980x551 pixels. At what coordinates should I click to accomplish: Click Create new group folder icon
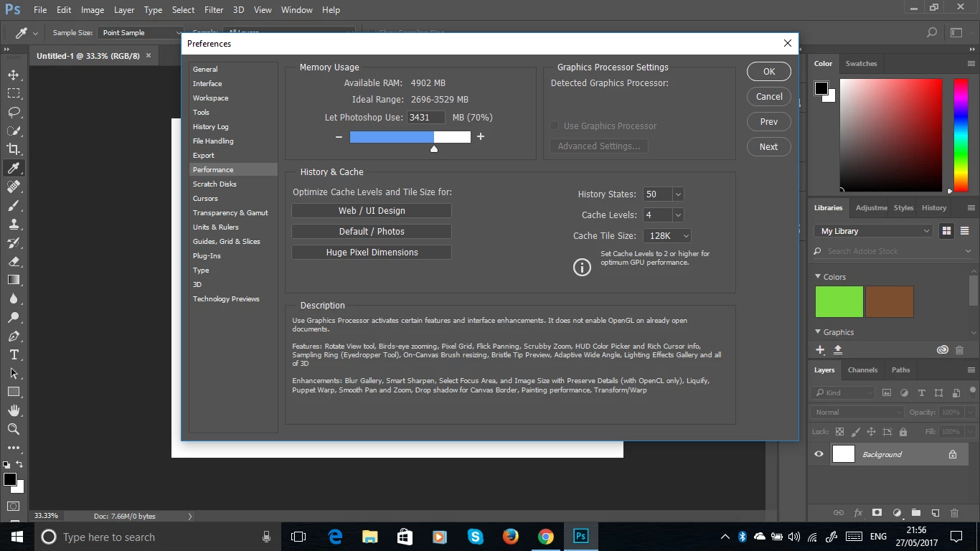(915, 513)
